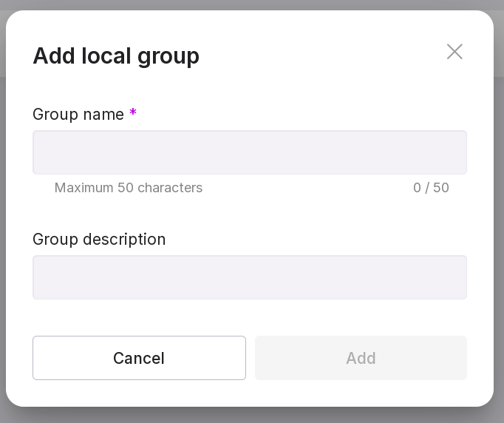Click the "Group name" field label
504x423 pixels.
click(x=78, y=114)
